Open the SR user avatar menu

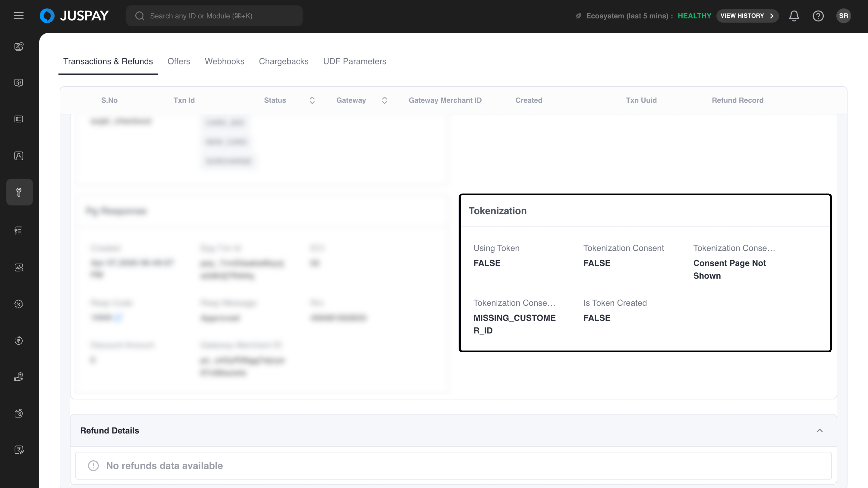tap(843, 16)
